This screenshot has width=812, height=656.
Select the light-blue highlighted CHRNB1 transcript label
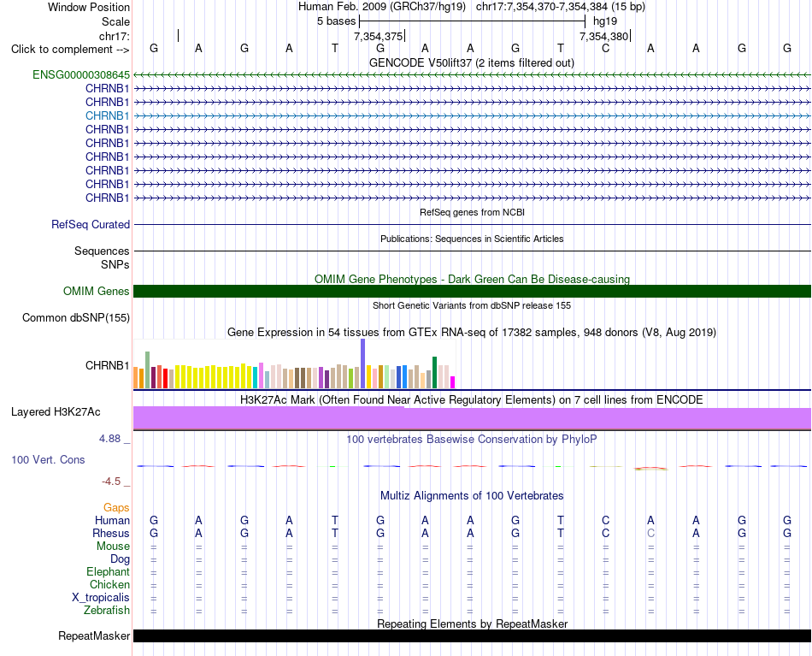107,115
